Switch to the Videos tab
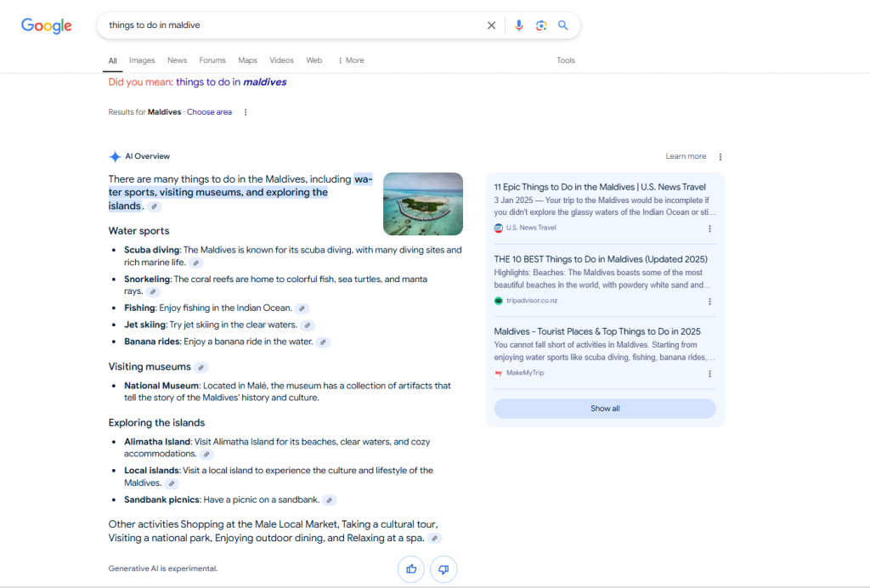The width and height of the screenshot is (870, 588). click(x=281, y=60)
